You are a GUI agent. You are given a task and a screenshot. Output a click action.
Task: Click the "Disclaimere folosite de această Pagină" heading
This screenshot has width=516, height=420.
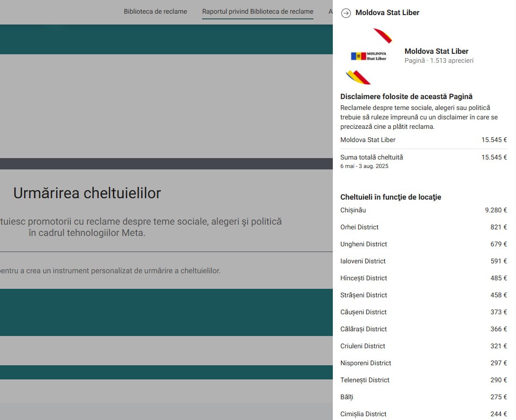pyautogui.click(x=406, y=96)
